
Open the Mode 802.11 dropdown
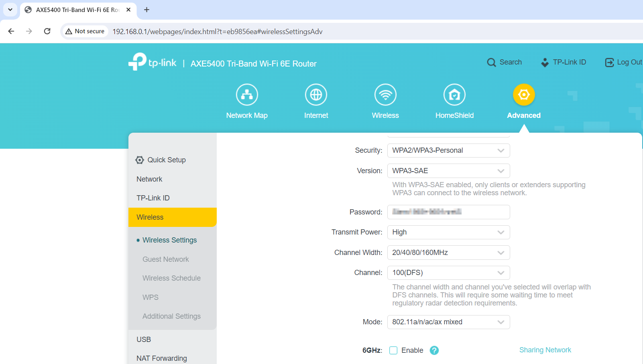click(x=448, y=322)
